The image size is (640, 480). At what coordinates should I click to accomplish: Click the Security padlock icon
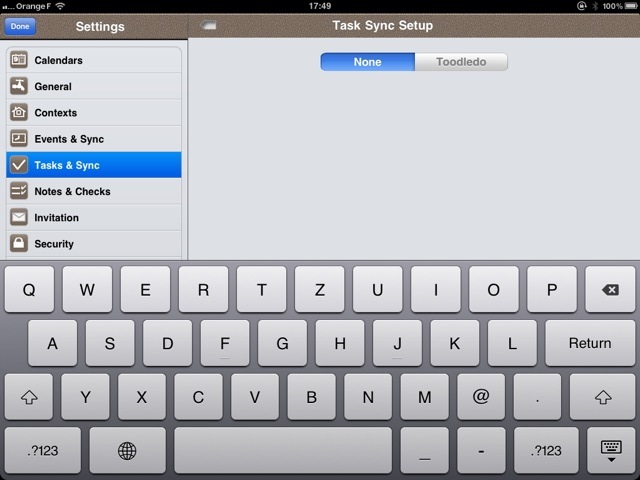coord(18,243)
